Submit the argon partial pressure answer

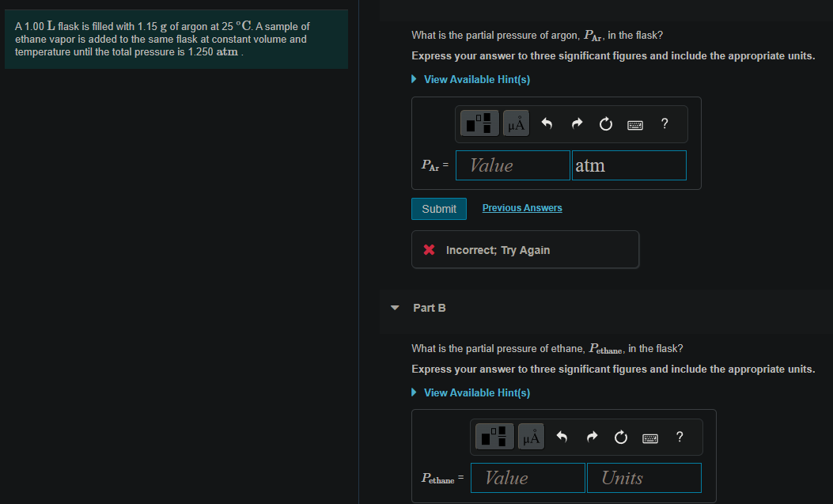click(x=439, y=209)
